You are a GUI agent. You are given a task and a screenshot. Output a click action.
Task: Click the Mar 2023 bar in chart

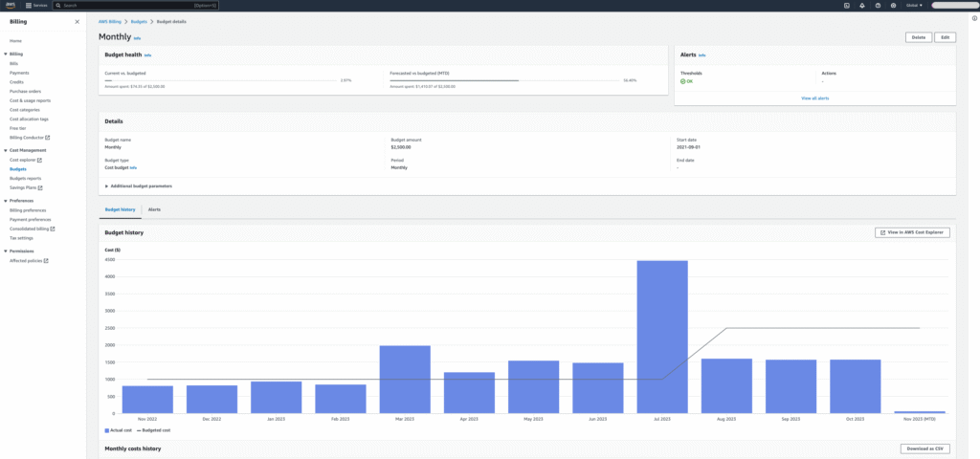pyautogui.click(x=405, y=379)
